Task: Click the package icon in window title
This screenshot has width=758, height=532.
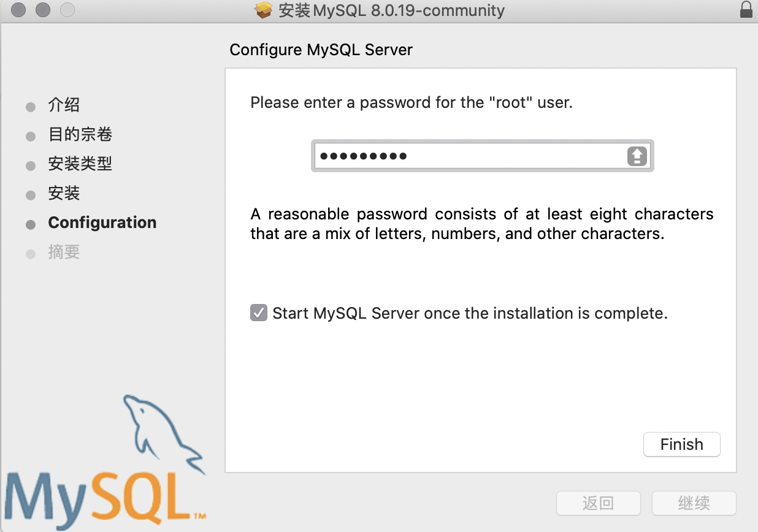Action: tap(263, 10)
